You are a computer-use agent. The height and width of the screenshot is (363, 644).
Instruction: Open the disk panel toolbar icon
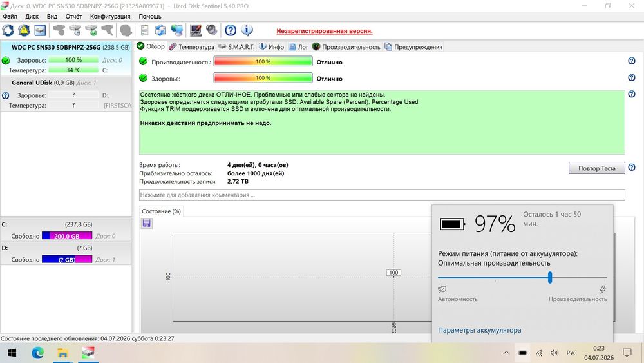click(40, 30)
